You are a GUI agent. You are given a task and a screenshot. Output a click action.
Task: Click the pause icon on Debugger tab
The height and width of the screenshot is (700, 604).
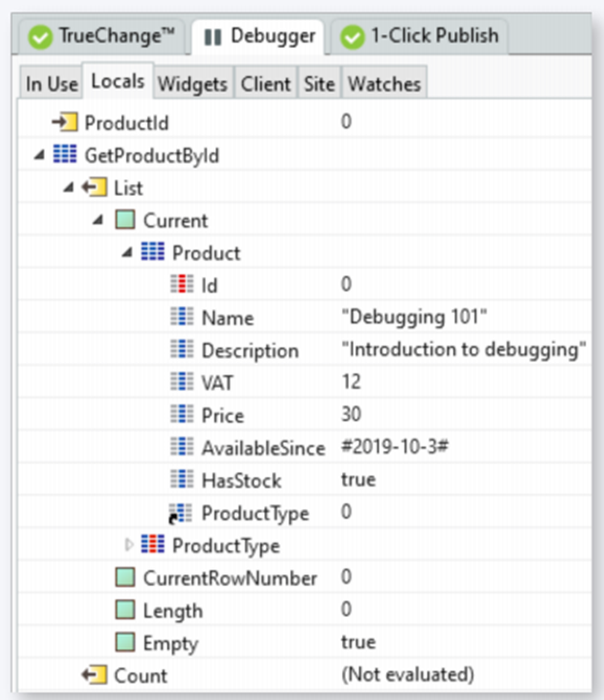click(211, 37)
